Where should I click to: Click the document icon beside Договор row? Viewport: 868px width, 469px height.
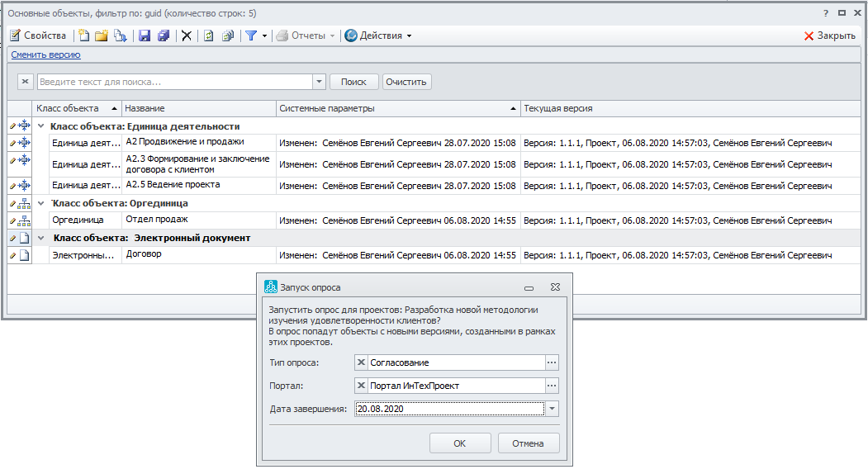pyautogui.click(x=24, y=255)
